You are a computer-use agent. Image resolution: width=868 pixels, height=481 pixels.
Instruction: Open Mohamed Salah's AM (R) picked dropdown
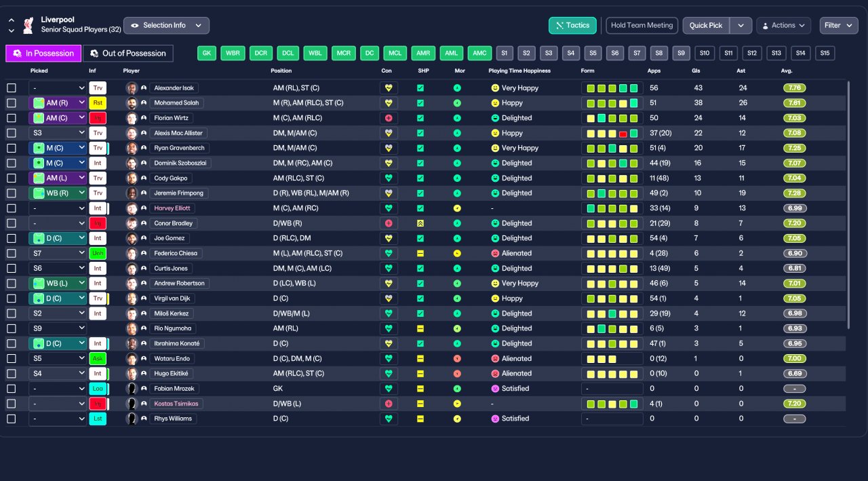[x=58, y=103]
